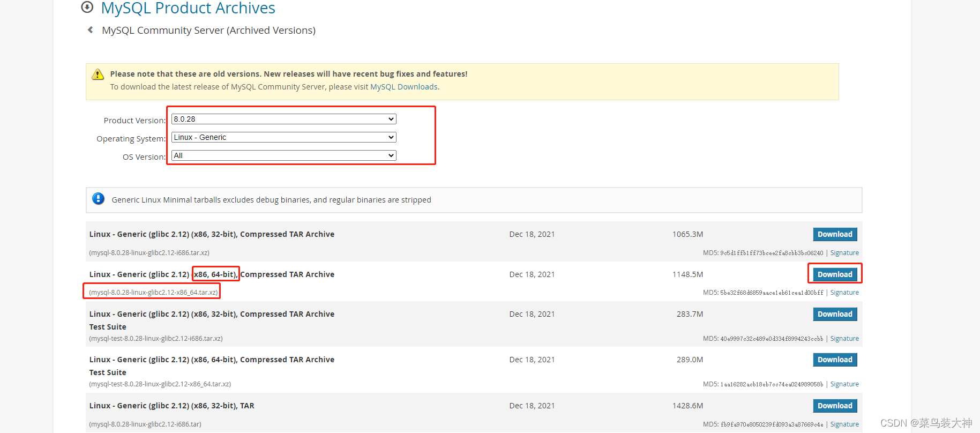Open Signature for mysql-test i686.tar.xz
Viewport: 980px width, 433px height.
click(844, 339)
